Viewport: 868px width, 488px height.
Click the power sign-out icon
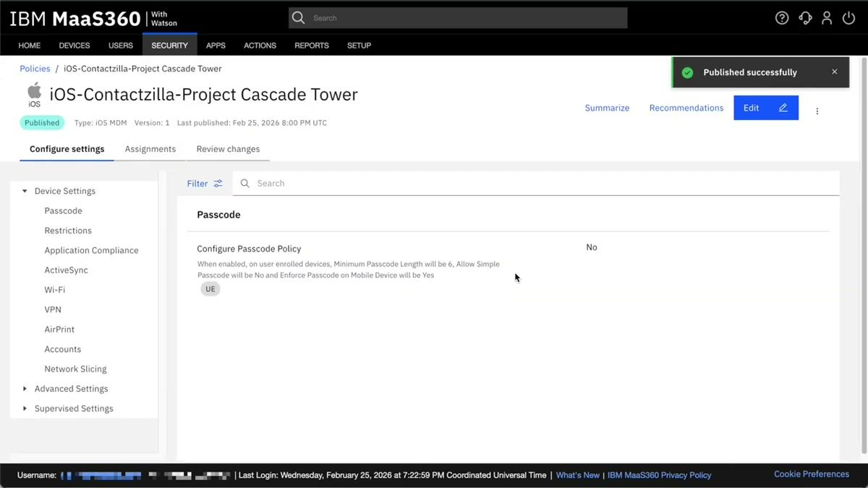point(848,17)
